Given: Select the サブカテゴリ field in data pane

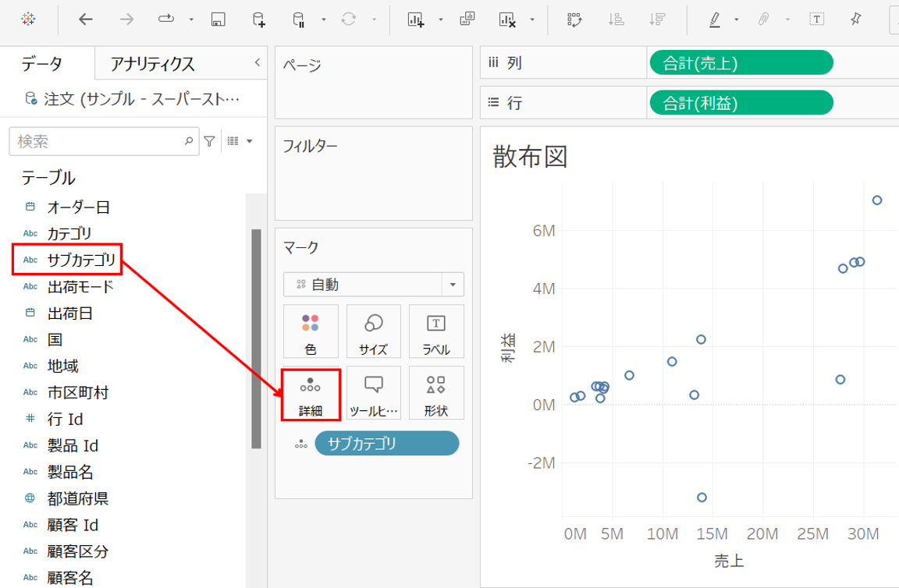Looking at the screenshot, I should (81, 260).
